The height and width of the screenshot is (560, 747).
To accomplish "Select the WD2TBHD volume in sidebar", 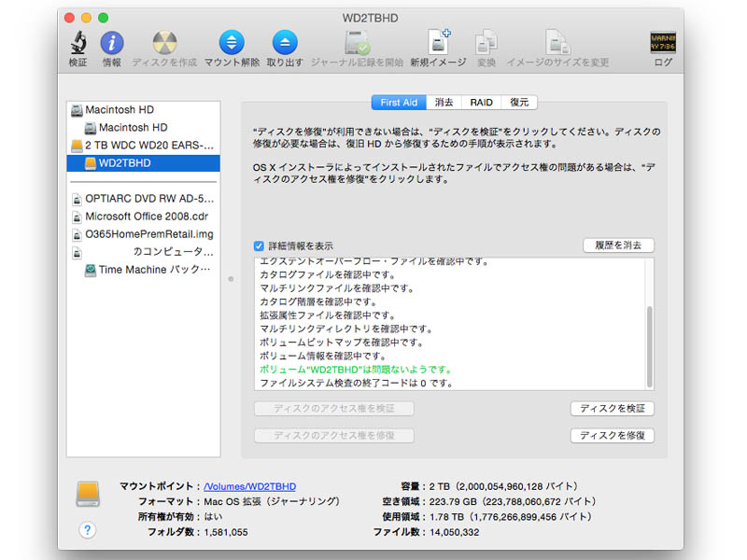I will pyautogui.click(x=144, y=163).
